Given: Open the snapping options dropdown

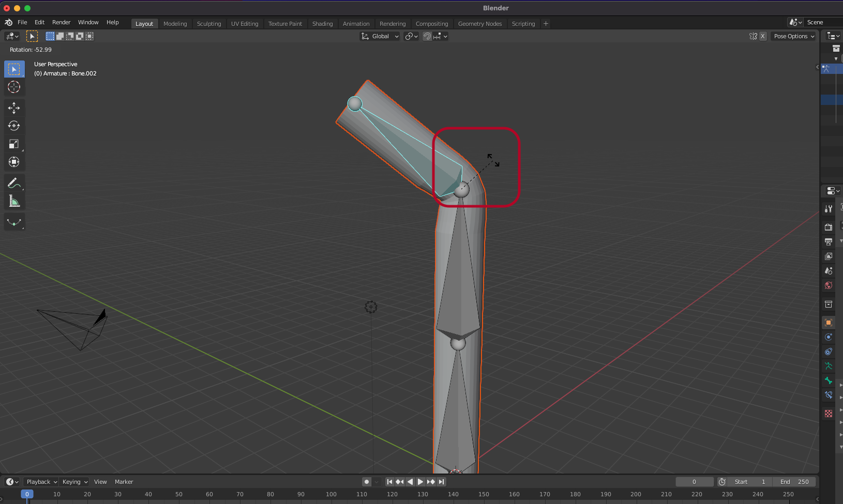Looking at the screenshot, I should click(x=441, y=36).
